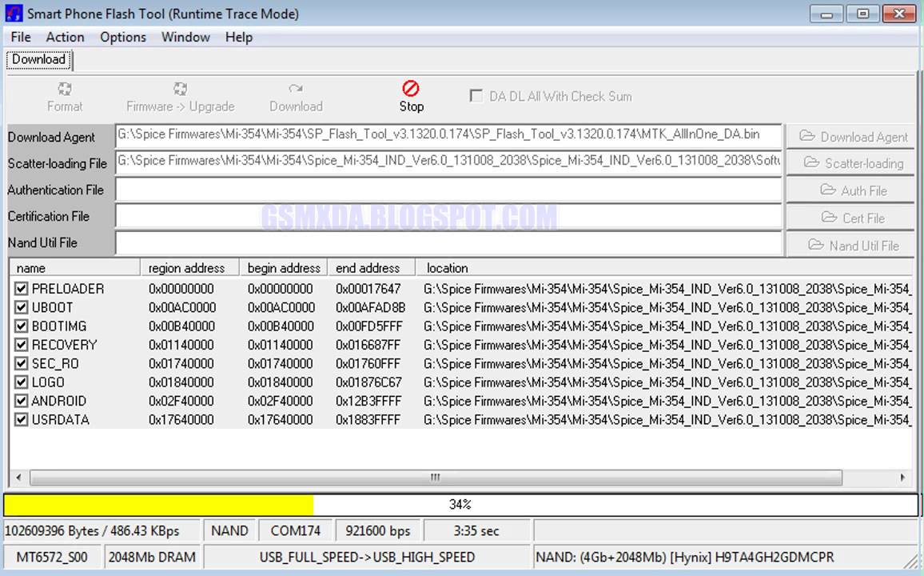Uncheck the SEC_RO partition

coord(22,363)
